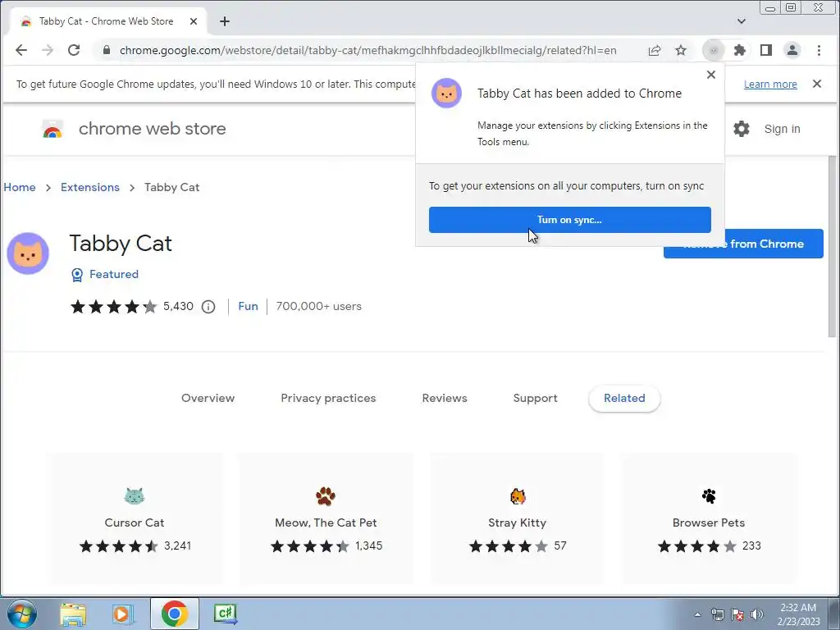Show hidden system tray icons
Image resolution: width=840 pixels, height=630 pixels.
(697, 614)
